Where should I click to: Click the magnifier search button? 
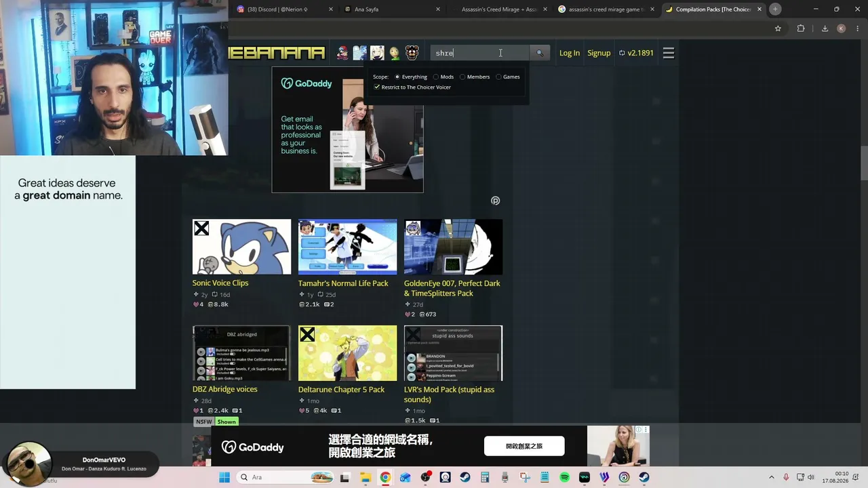(540, 53)
